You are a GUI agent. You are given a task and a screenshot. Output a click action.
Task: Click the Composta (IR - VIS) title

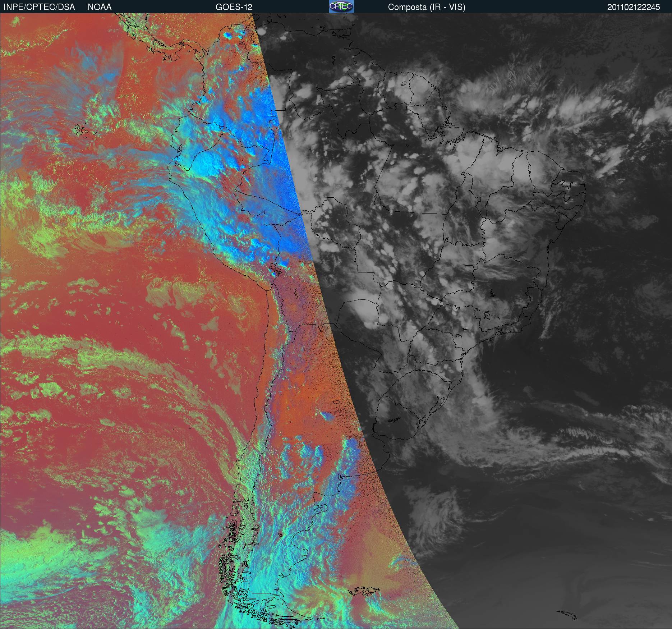(x=426, y=7)
